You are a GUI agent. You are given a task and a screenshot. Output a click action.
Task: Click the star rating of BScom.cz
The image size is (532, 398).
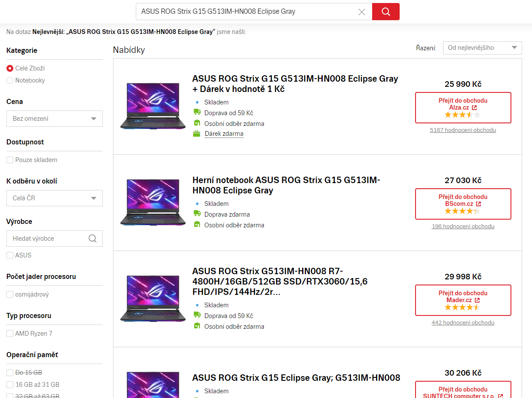click(x=462, y=211)
